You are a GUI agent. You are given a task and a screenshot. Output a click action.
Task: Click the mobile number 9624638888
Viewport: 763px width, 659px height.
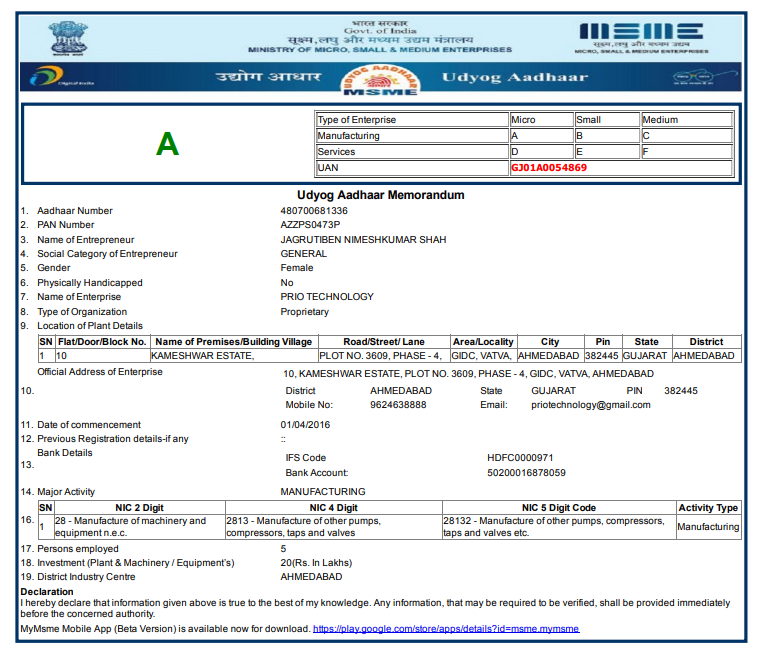point(398,405)
